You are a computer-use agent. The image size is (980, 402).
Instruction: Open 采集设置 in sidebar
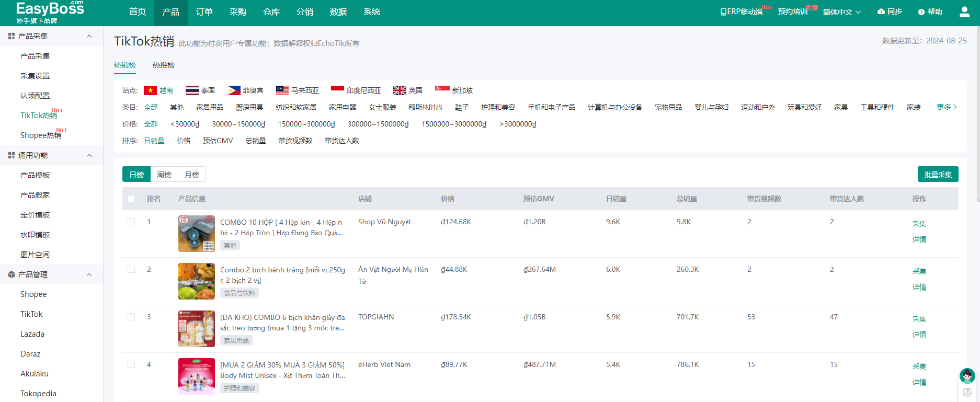tap(35, 76)
